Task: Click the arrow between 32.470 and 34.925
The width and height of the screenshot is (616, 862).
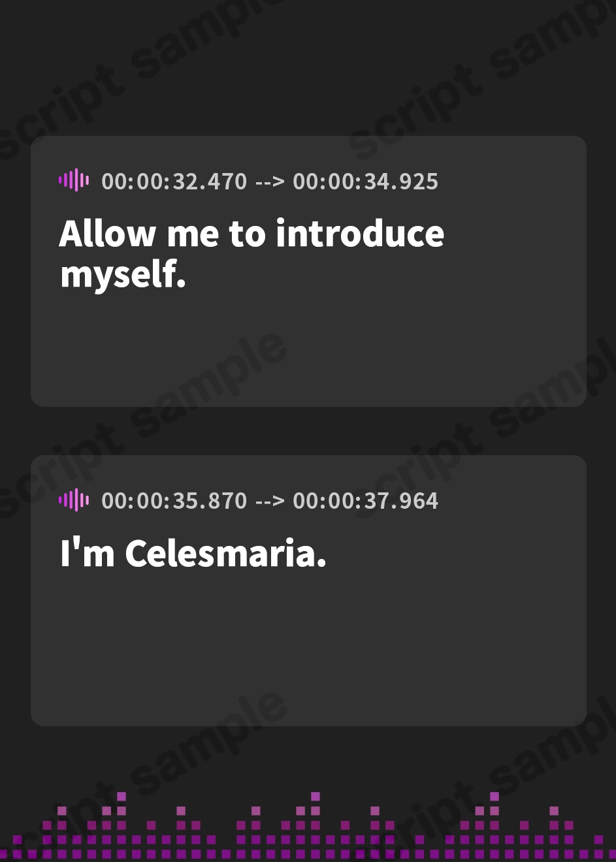Action: tap(270, 182)
